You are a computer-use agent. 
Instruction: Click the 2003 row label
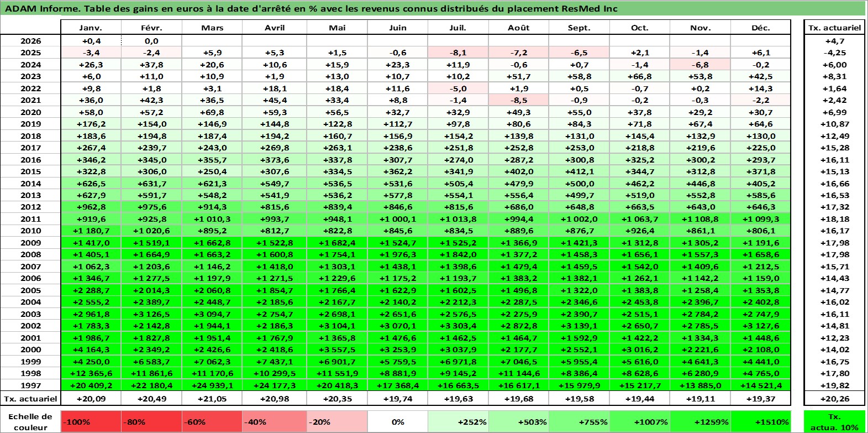click(30, 314)
